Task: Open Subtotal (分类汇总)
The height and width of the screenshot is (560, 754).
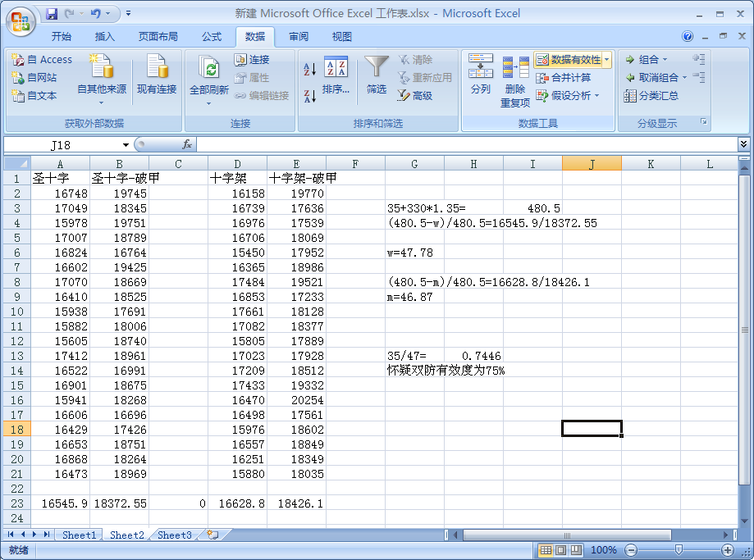Action: 651,96
